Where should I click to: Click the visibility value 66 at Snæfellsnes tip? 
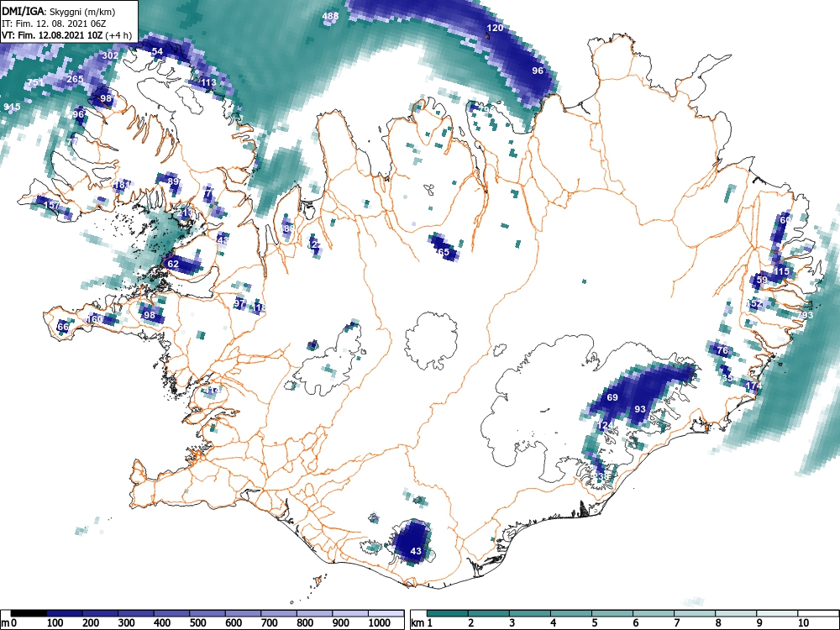63,327
